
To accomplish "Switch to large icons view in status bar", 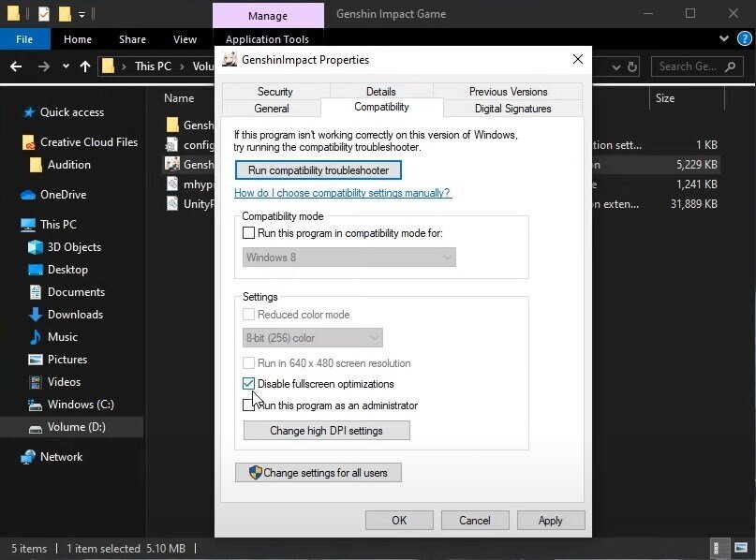I will coord(740,548).
